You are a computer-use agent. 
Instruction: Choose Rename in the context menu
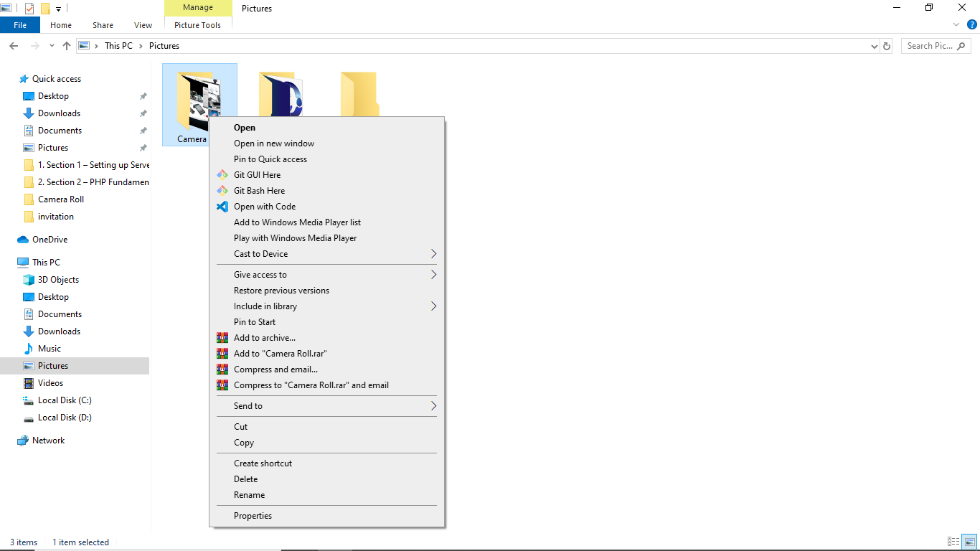click(249, 495)
